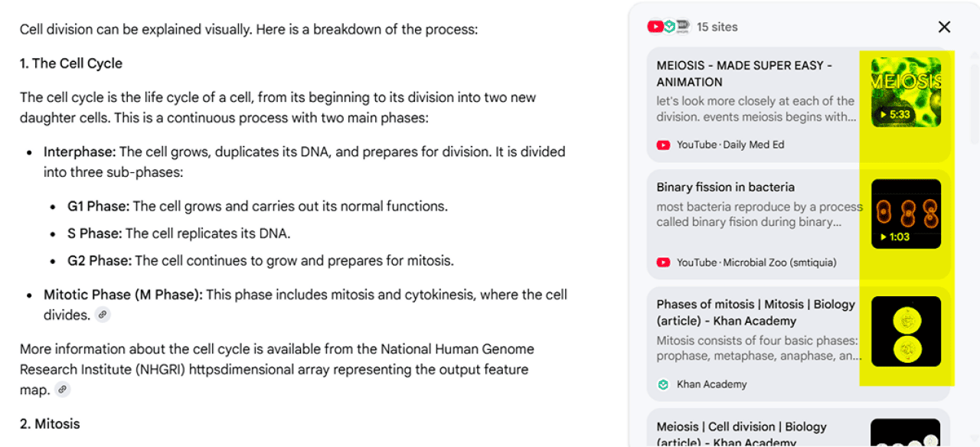Open the MEIOSIS MADE SUPER EASY ANIMATION source
980x447 pixels.
click(x=754, y=73)
